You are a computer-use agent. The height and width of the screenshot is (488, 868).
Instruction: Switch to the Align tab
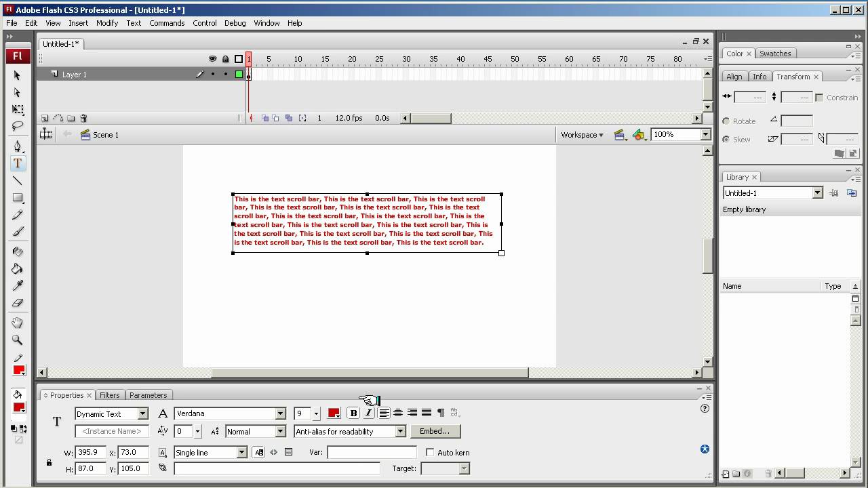[x=734, y=77]
